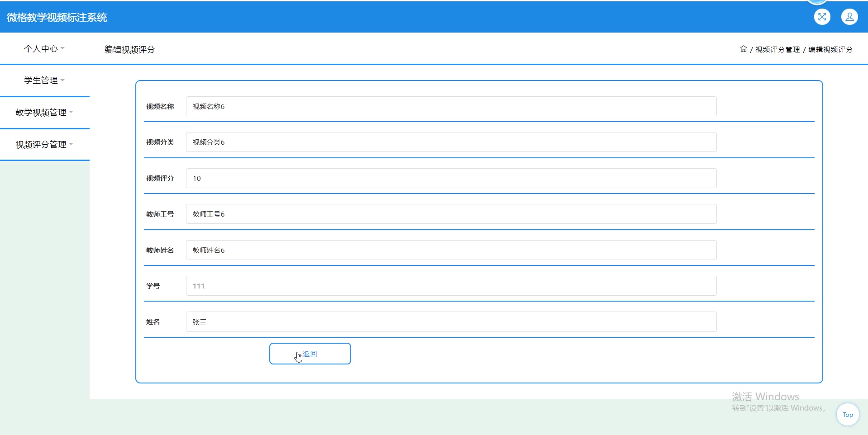
Task: Click the 视频分类 input field
Action: [451, 142]
